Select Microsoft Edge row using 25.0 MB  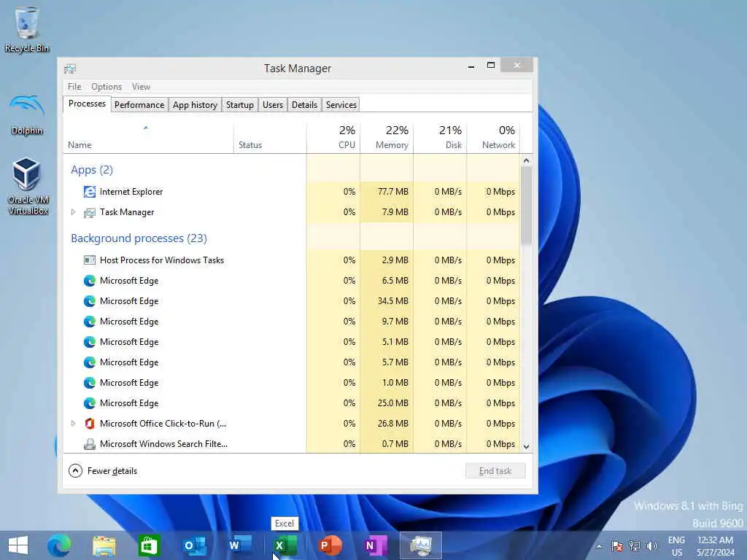point(292,402)
